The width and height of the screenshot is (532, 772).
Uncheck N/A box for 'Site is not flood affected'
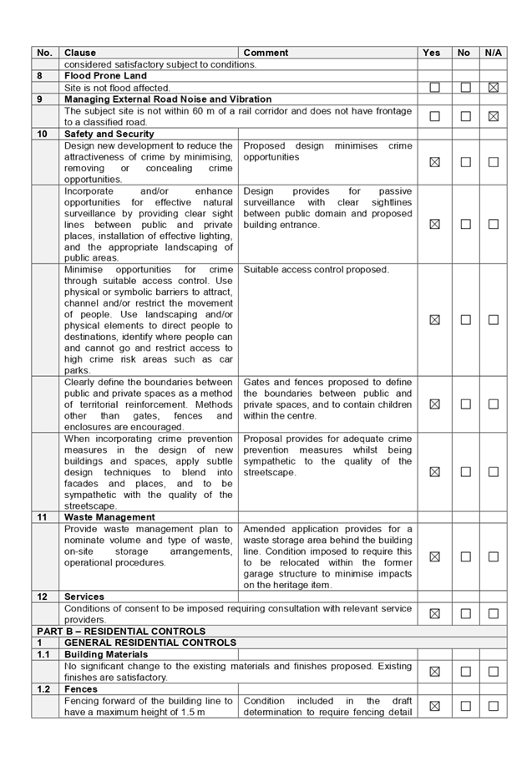[493, 87]
